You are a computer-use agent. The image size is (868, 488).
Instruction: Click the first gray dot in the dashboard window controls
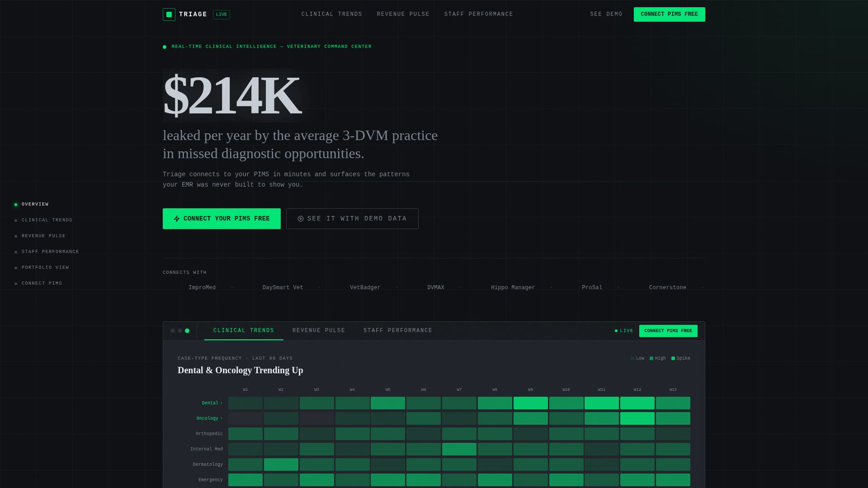click(x=173, y=331)
